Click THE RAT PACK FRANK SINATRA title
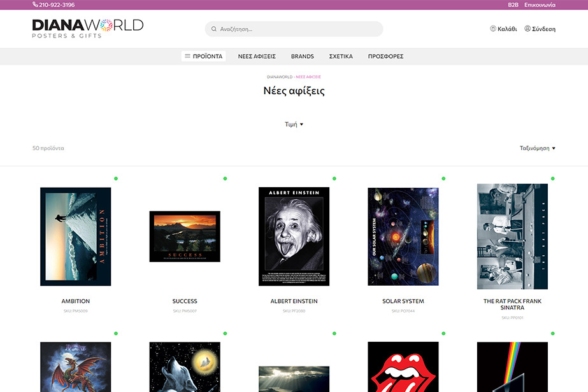The width and height of the screenshot is (588, 392). click(512, 304)
